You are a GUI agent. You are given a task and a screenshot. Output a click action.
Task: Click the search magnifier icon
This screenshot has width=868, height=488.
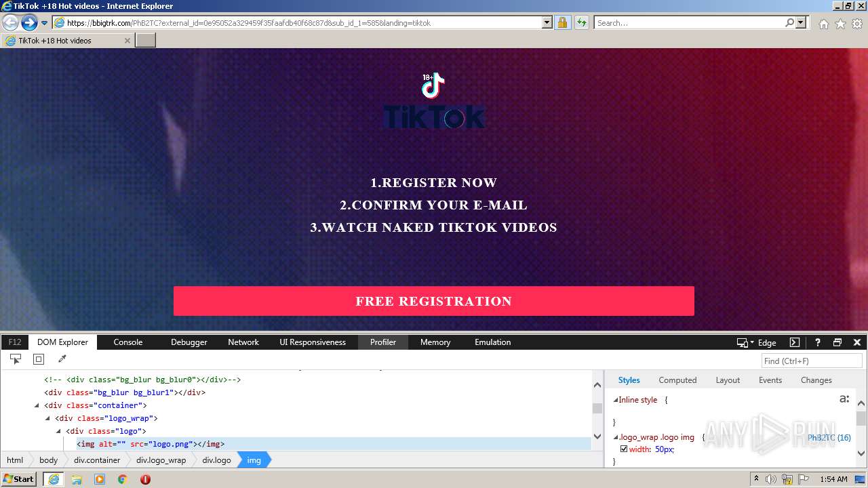(789, 22)
